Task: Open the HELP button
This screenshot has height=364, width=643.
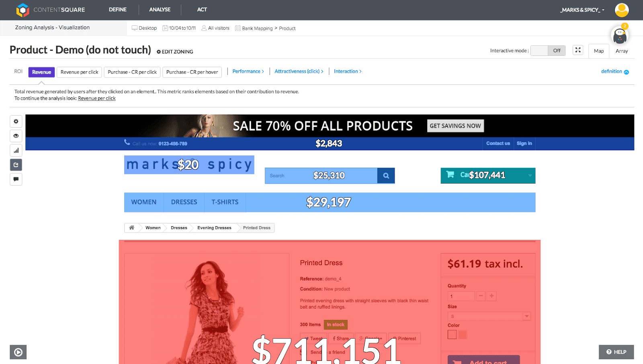Action: click(x=616, y=352)
